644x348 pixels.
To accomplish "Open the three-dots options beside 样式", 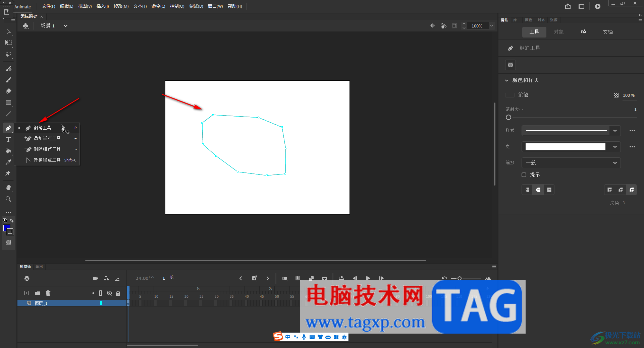I will point(632,131).
